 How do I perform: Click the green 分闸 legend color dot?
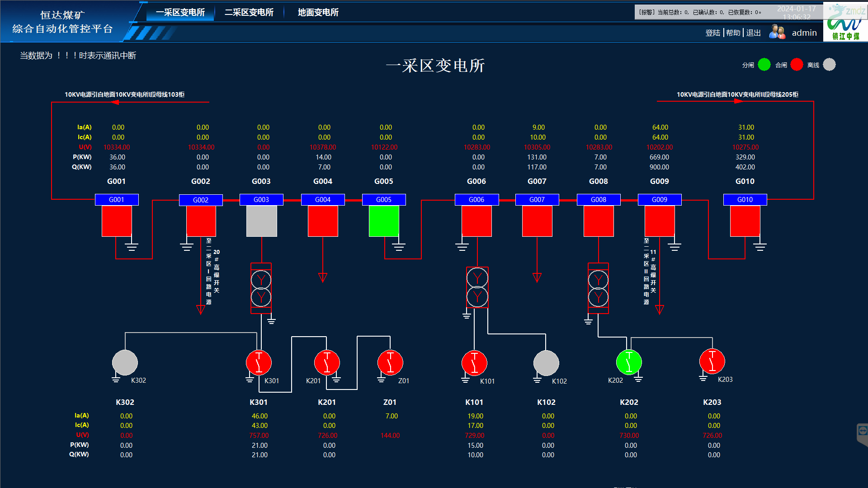point(764,65)
